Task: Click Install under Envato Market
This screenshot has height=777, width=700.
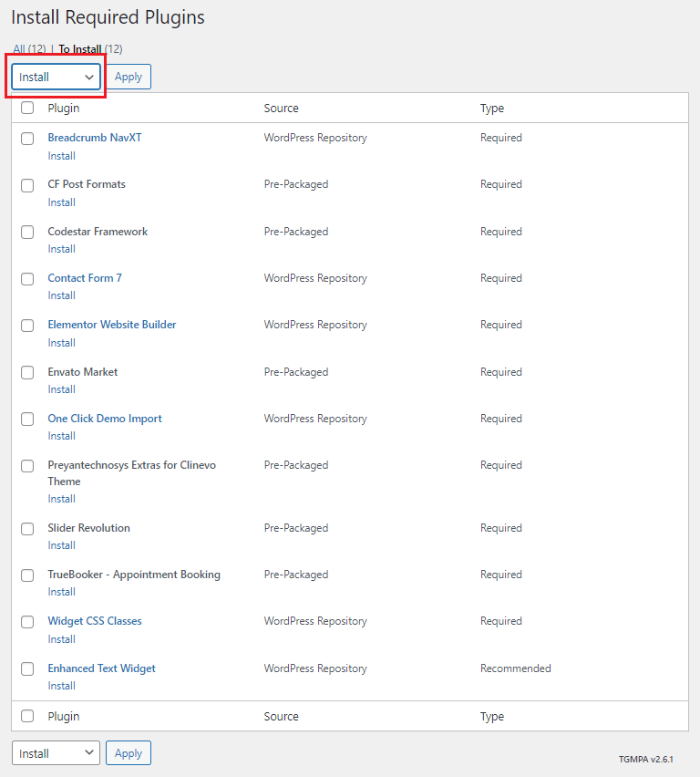Action: pos(61,389)
